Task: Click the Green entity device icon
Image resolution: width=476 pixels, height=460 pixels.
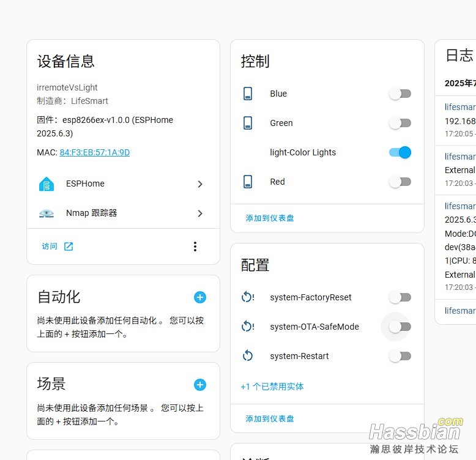Action: 248,123
